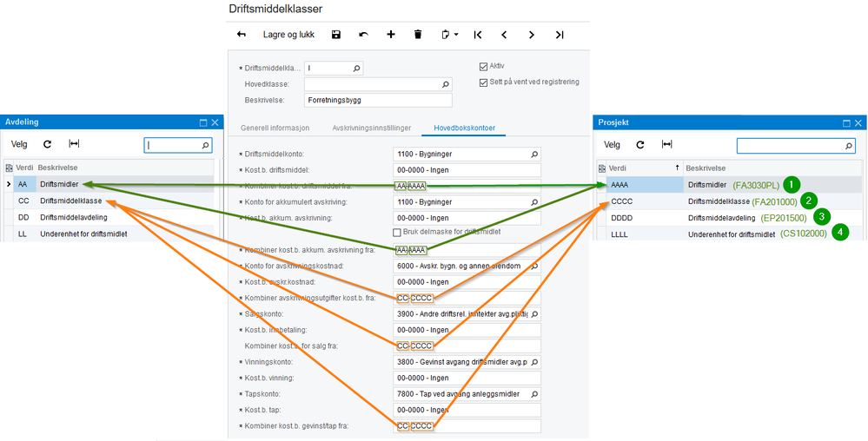The height and width of the screenshot is (441, 868).
Task: Open the Hovedklasse lookup selector
Action: (447, 85)
